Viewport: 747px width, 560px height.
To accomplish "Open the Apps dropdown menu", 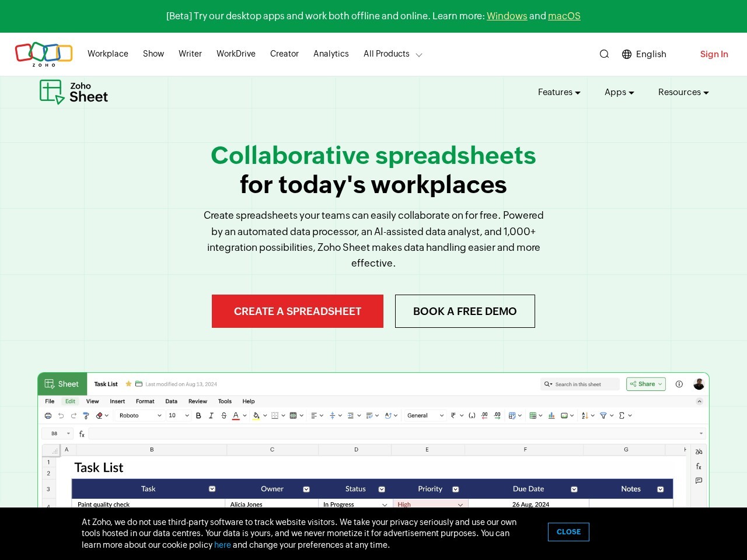I will (619, 92).
